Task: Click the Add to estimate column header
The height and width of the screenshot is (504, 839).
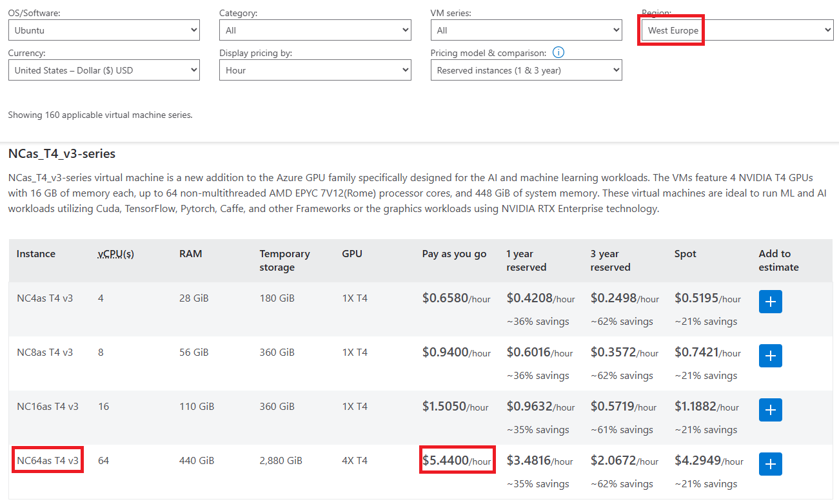Action: [x=779, y=260]
